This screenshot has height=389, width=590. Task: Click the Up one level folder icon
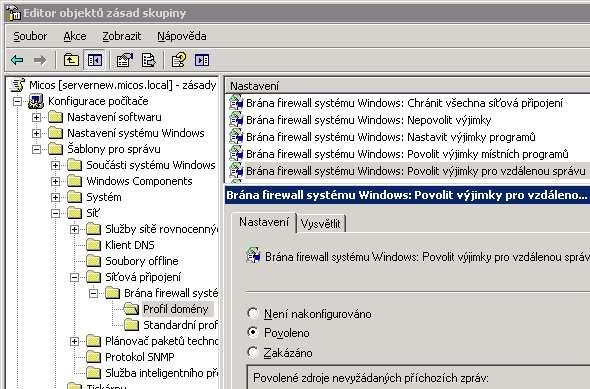[x=71, y=60]
